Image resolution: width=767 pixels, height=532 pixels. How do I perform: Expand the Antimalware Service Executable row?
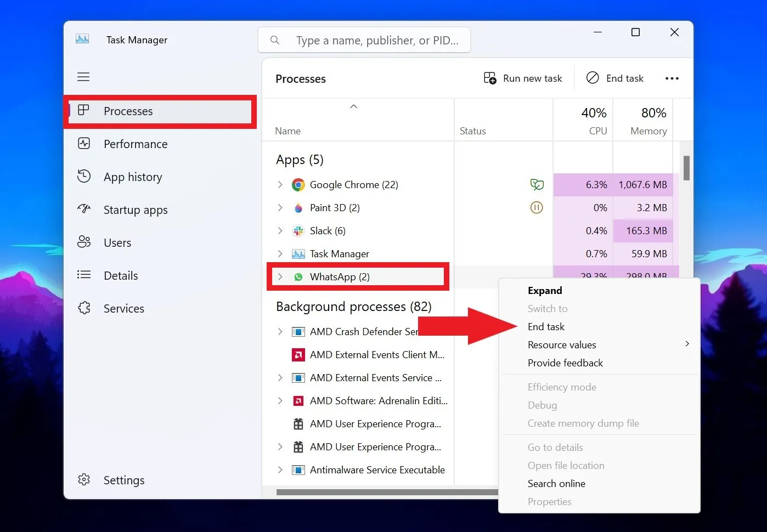[x=280, y=470]
